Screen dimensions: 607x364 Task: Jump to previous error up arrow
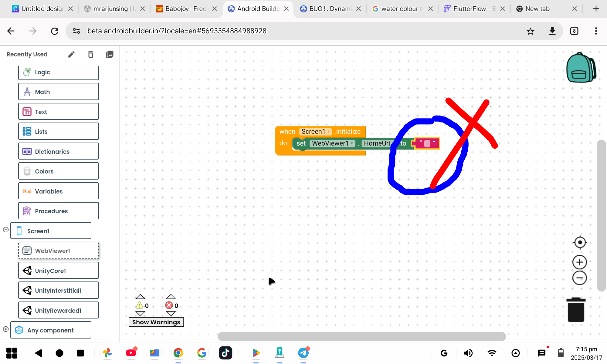(x=171, y=297)
